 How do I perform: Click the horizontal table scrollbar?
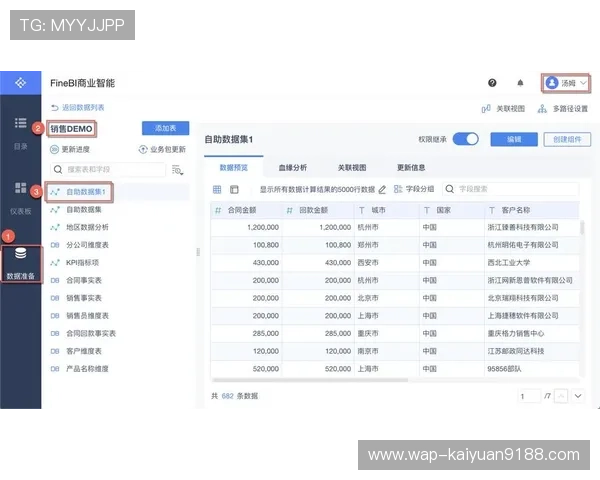tap(310, 380)
